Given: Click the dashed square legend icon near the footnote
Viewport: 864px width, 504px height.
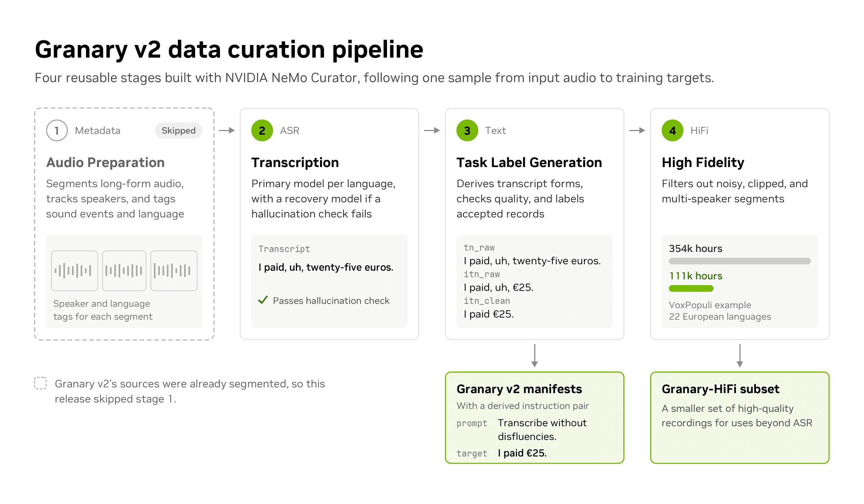Looking at the screenshot, I should pos(41,383).
